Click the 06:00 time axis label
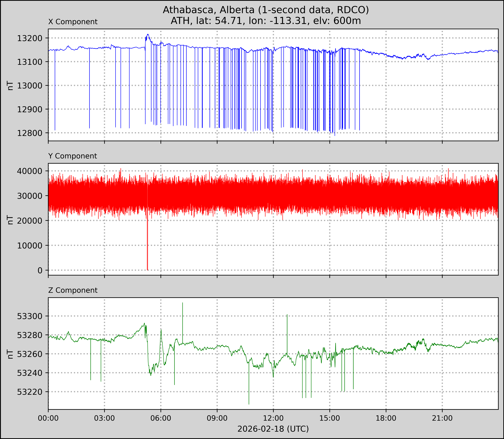Viewport: 504px width, 439px height. 161,418
